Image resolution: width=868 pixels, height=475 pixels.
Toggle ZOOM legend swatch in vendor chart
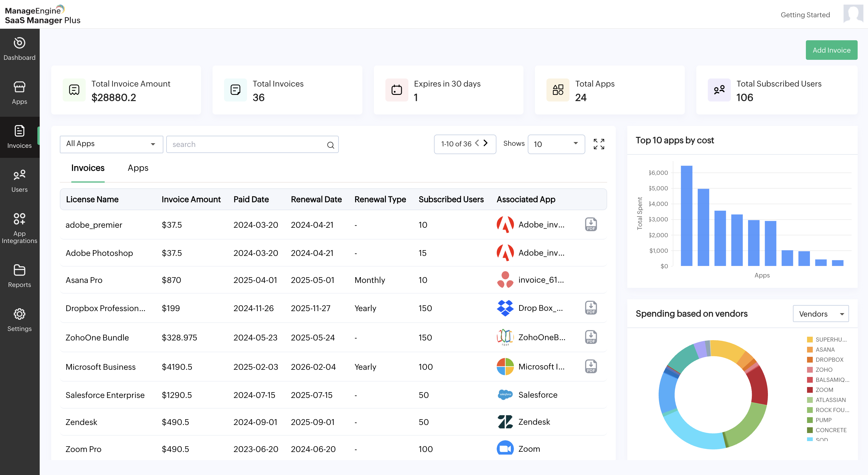[x=810, y=390]
